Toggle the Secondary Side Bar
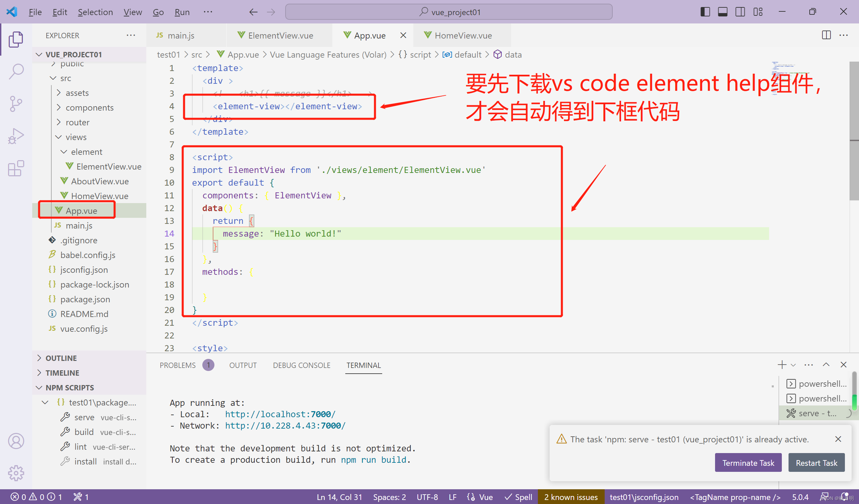Image resolution: width=859 pixels, height=504 pixels. pos(740,11)
